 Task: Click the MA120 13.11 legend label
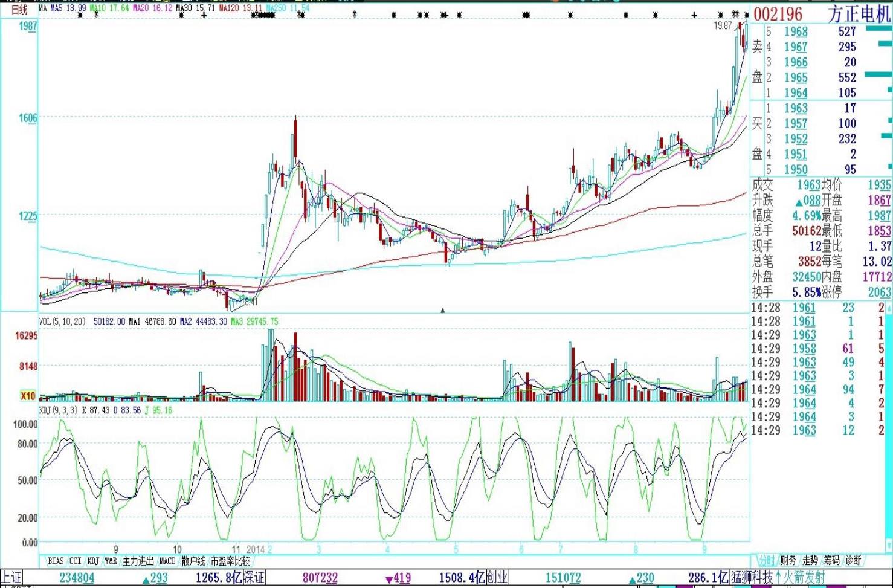(x=240, y=8)
